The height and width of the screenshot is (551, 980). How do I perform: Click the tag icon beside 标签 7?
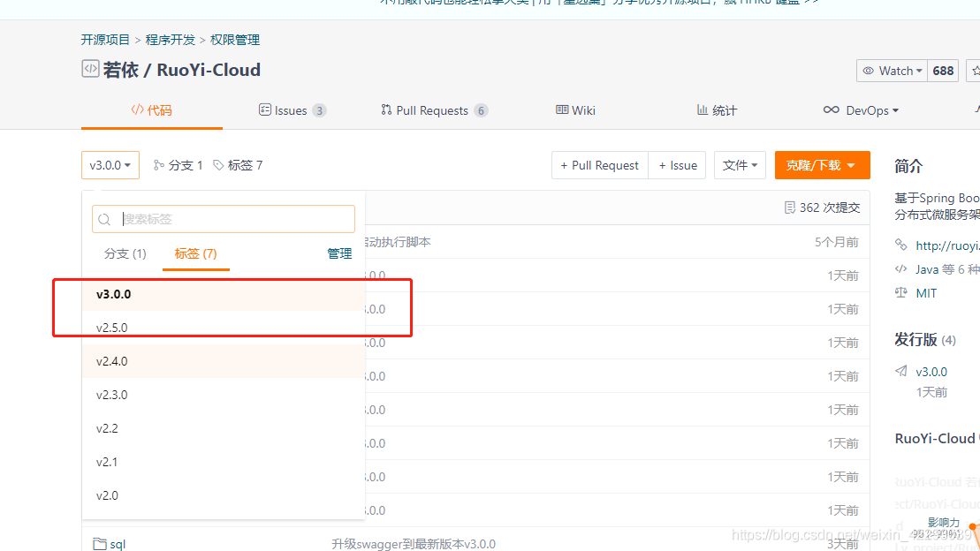pos(218,165)
